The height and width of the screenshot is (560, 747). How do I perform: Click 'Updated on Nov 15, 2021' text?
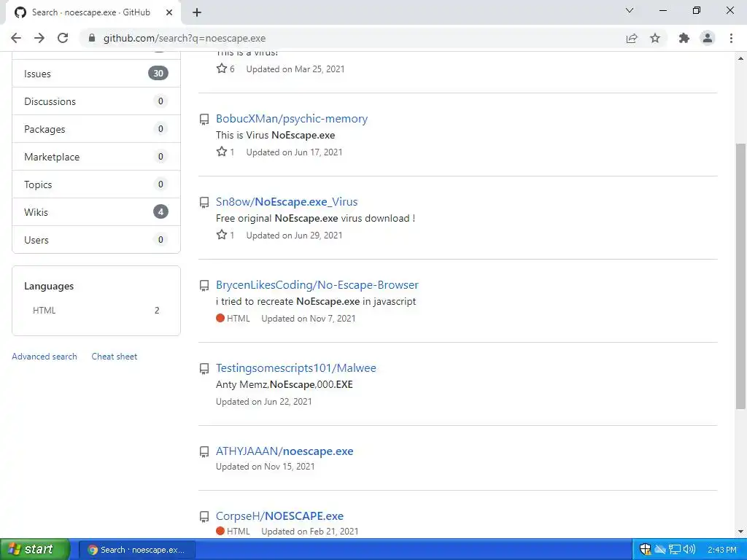(266, 466)
